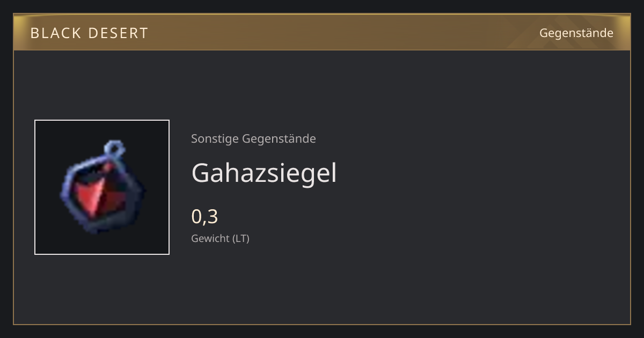644x338 pixels.
Task: Open the Gahazsiegel item icon thumbnail
Action: click(102, 187)
